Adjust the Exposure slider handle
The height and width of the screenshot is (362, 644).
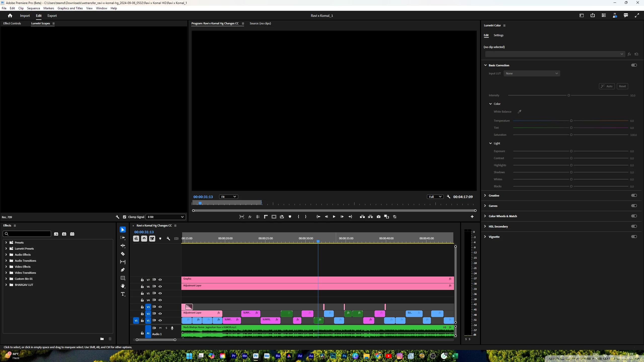coord(571,151)
